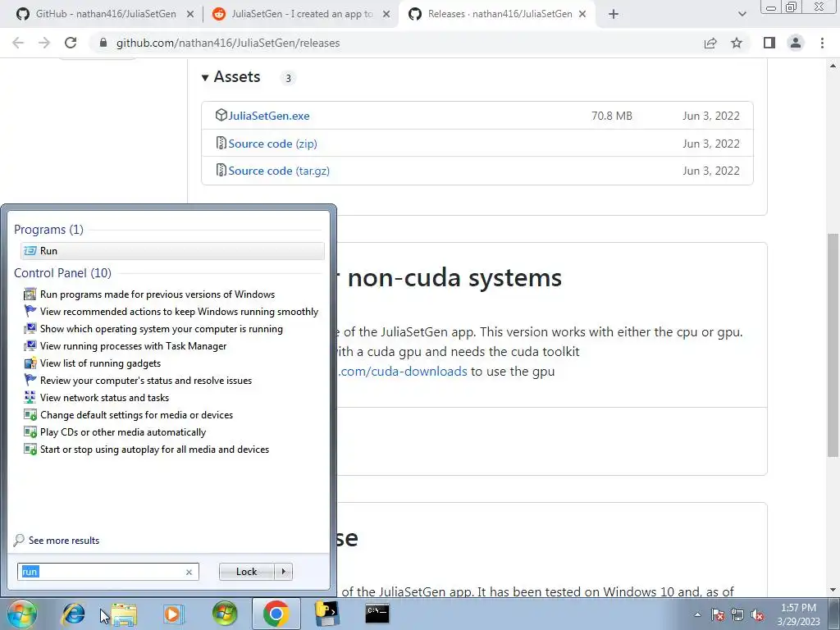Click the Assets count badge 3
The height and width of the screenshot is (630, 840).
tap(288, 78)
